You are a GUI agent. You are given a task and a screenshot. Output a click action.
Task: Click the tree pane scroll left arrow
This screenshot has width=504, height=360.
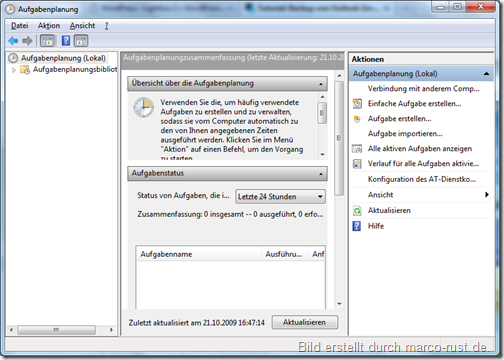pos(11,330)
